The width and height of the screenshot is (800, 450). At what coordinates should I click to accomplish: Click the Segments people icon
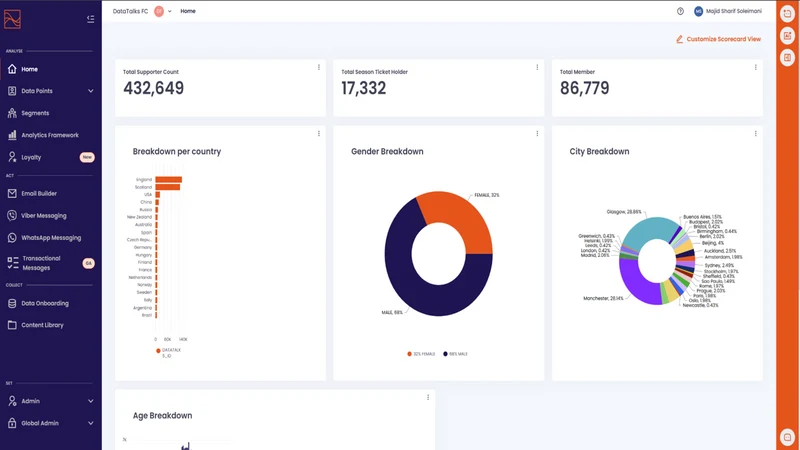(x=12, y=113)
